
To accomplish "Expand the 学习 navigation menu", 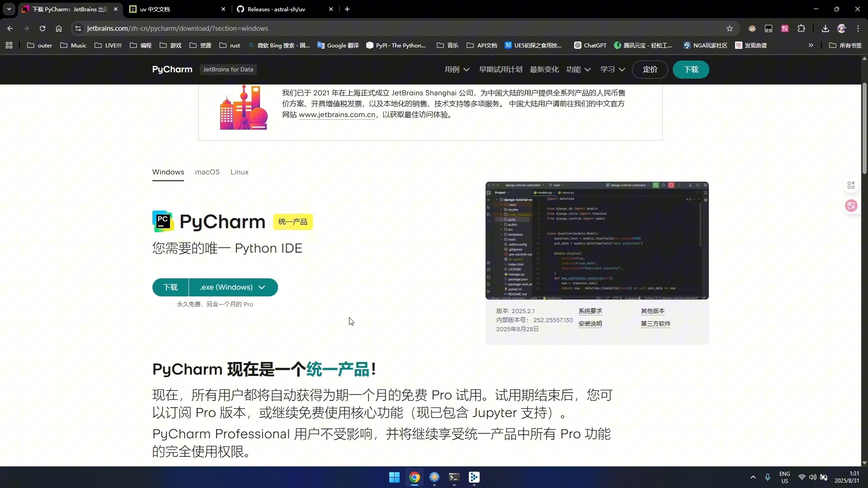I will 613,69.
